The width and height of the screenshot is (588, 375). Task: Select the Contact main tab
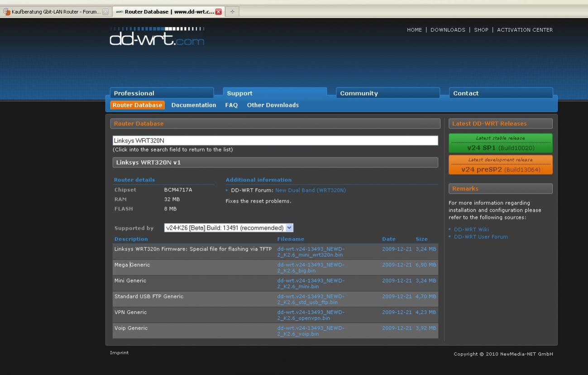[501, 93]
